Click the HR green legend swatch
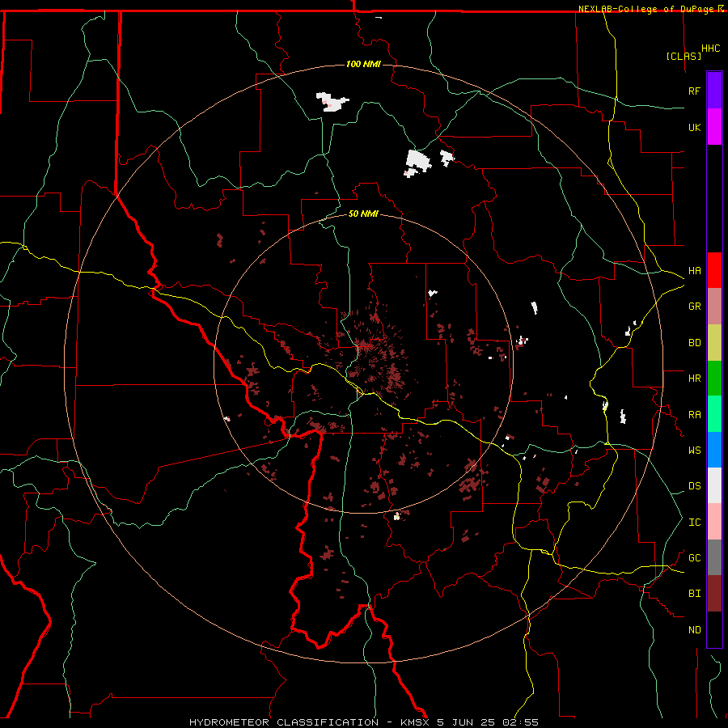Screen dimensions: 728x728 click(714, 378)
